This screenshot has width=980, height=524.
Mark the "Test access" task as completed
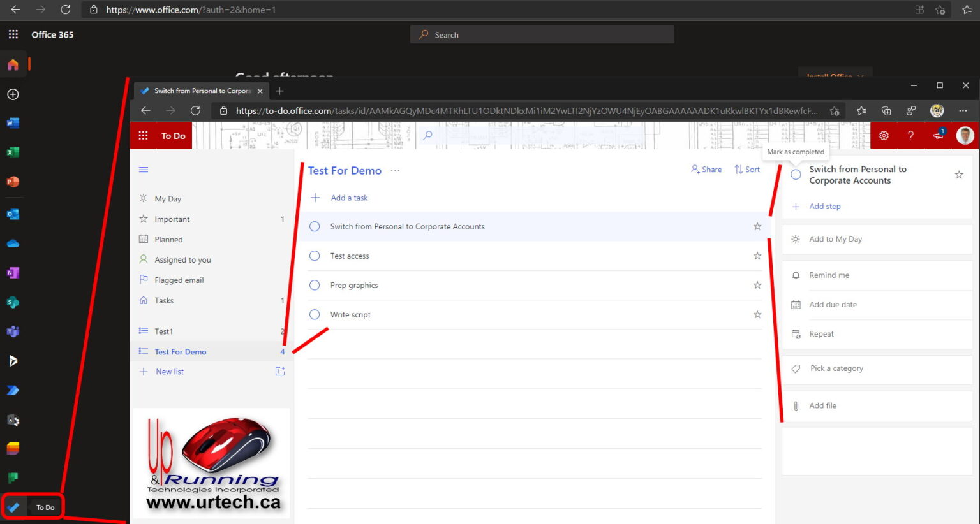(x=314, y=256)
